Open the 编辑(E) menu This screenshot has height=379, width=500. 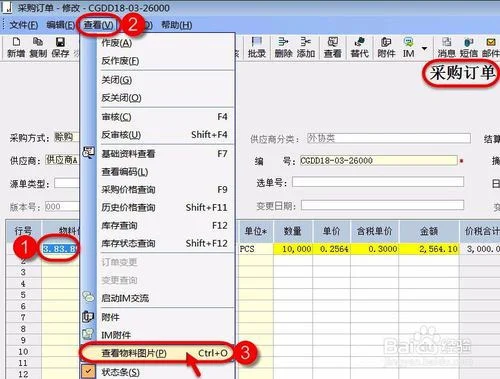[x=60, y=25]
